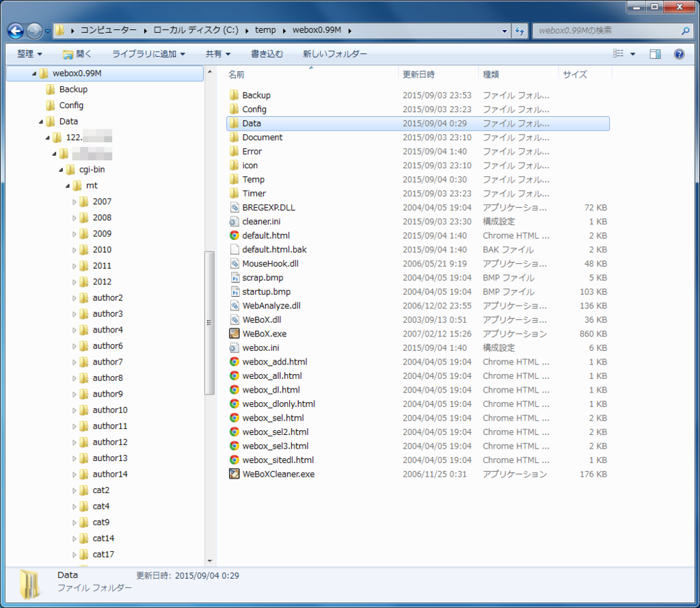Open the address bar history dropdown

pos(504,31)
